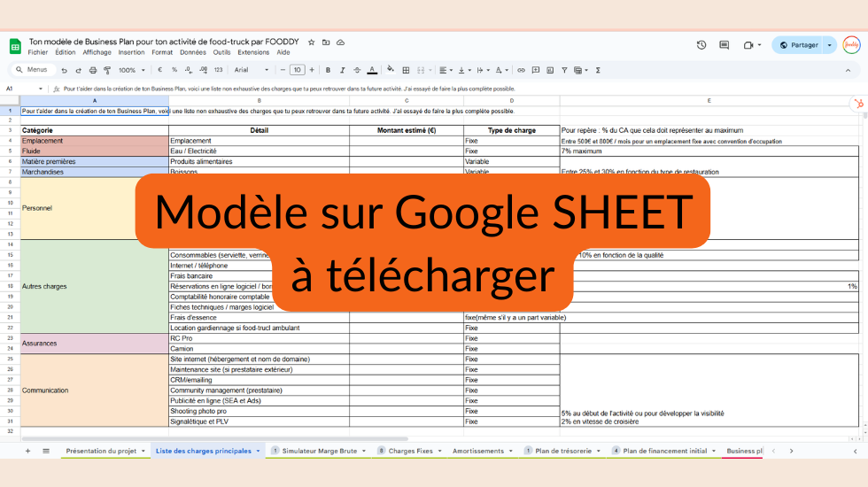868x487 pixels.
Task: Add a new sheet with plus button
Action: 27,451
